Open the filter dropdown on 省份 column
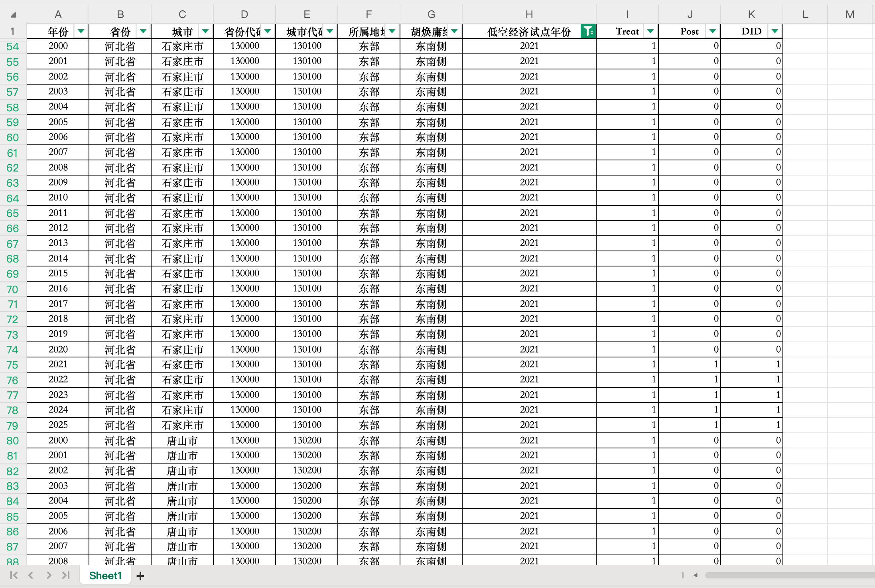 coord(143,31)
